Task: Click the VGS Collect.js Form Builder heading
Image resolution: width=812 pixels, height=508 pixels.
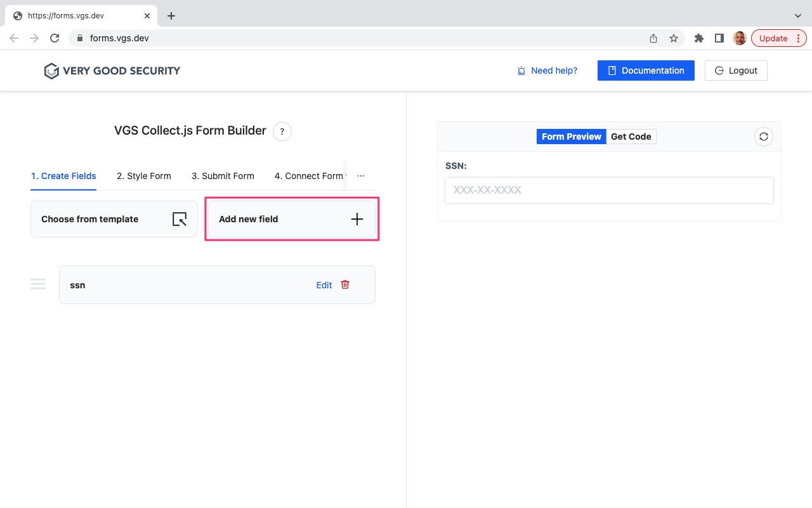Action: pos(190,131)
